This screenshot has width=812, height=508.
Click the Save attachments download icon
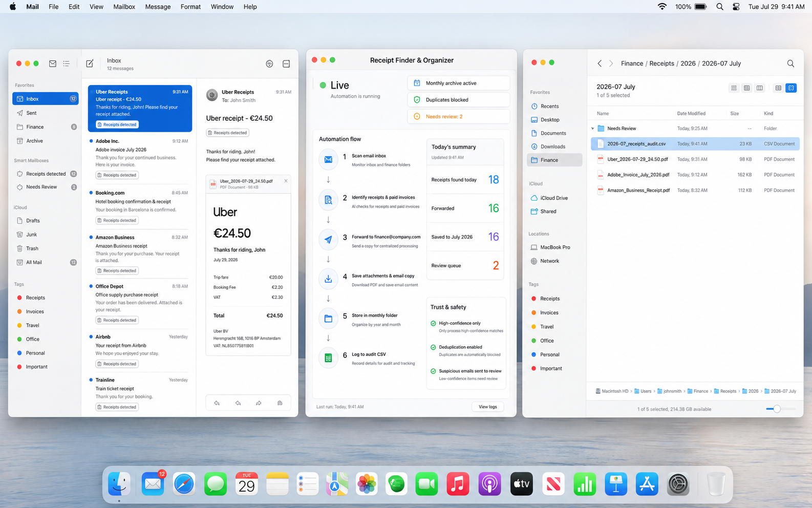(x=328, y=279)
